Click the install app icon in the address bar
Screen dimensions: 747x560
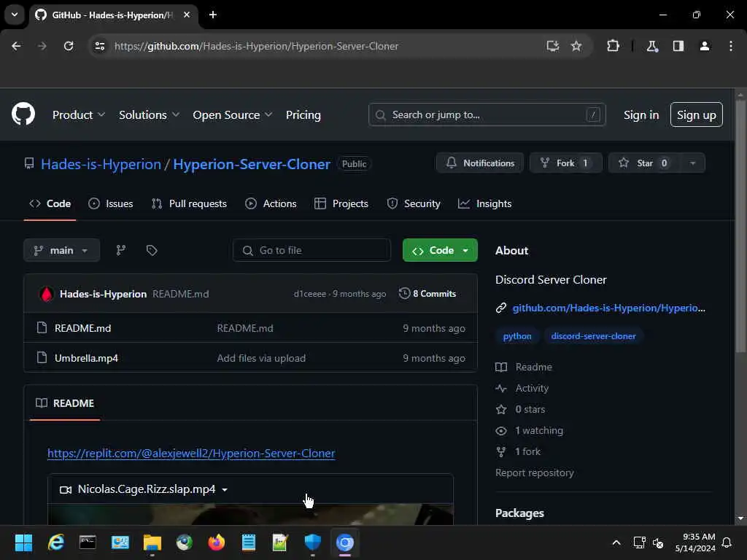click(x=553, y=46)
